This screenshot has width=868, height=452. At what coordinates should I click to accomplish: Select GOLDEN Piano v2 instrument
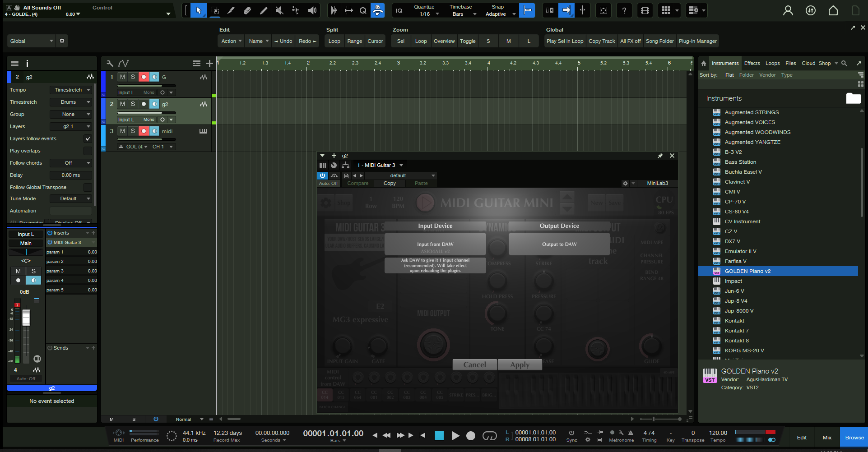[747, 271]
